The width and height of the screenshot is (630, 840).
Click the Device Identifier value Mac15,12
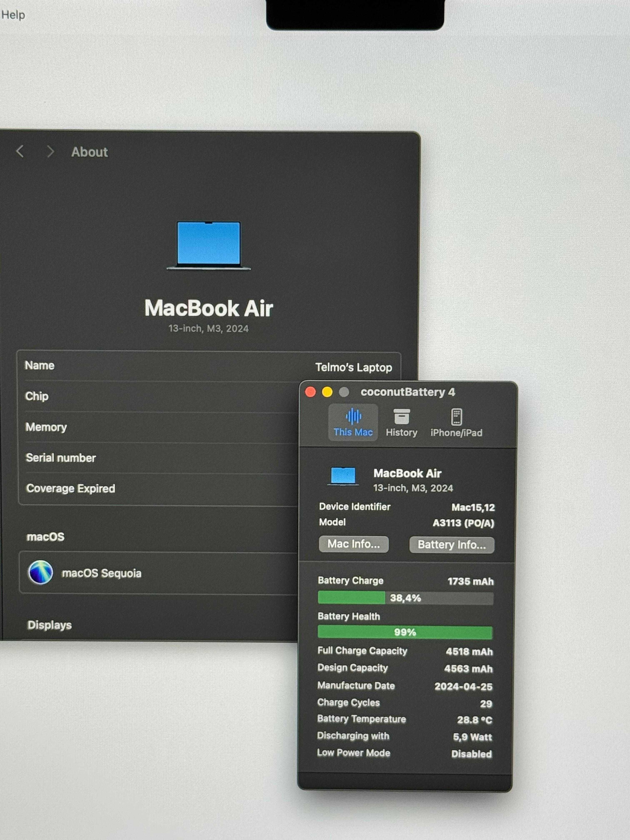pyautogui.click(x=473, y=507)
